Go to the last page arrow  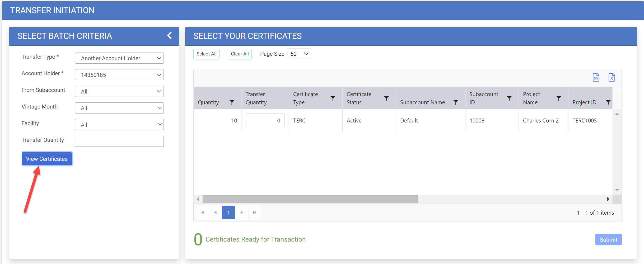coord(254,213)
